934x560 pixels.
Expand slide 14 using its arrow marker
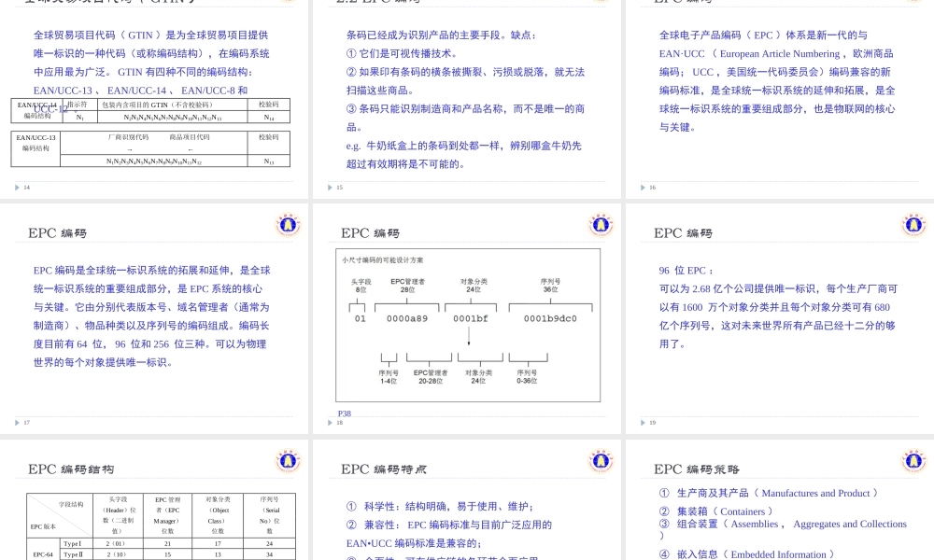(15, 187)
